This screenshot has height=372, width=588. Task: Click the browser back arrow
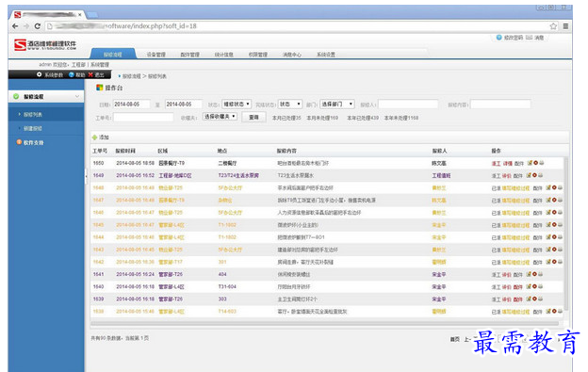click(15, 26)
